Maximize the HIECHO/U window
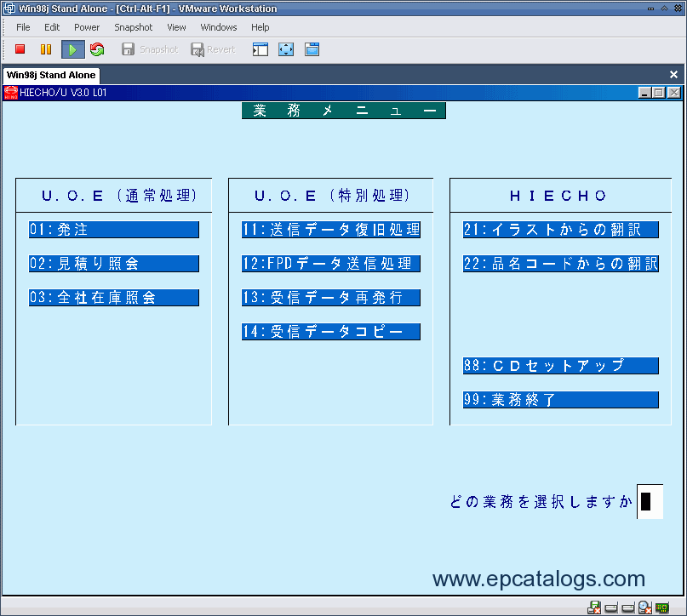The image size is (687, 616). tap(659, 93)
